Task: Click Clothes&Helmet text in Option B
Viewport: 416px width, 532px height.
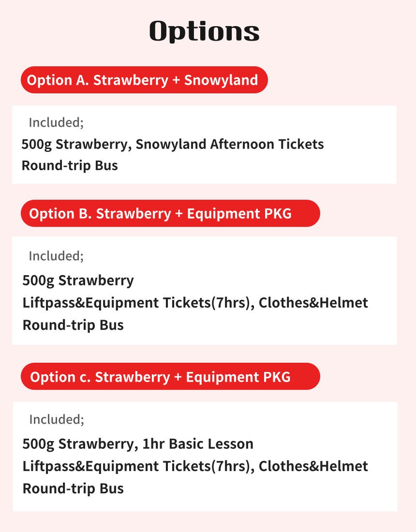Action: (x=313, y=303)
